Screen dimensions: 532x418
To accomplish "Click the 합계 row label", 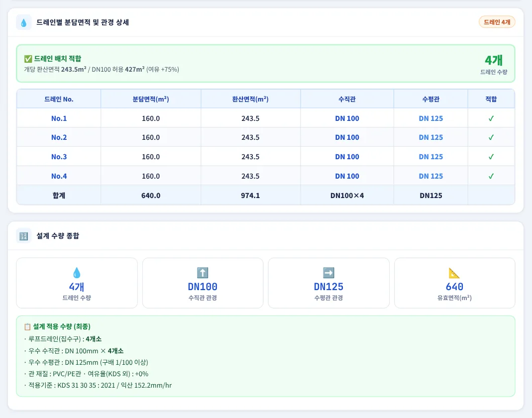I will 59,196.
